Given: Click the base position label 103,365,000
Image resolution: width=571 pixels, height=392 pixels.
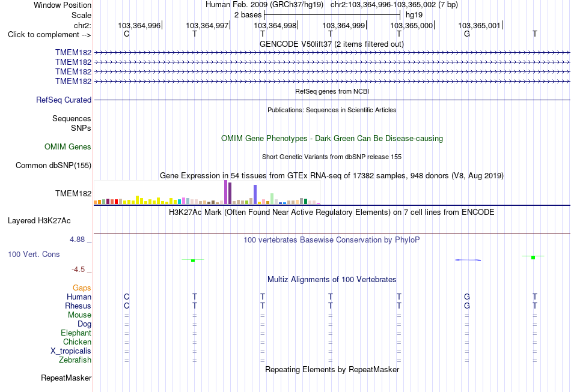Looking at the screenshot, I should pyautogui.click(x=412, y=25).
